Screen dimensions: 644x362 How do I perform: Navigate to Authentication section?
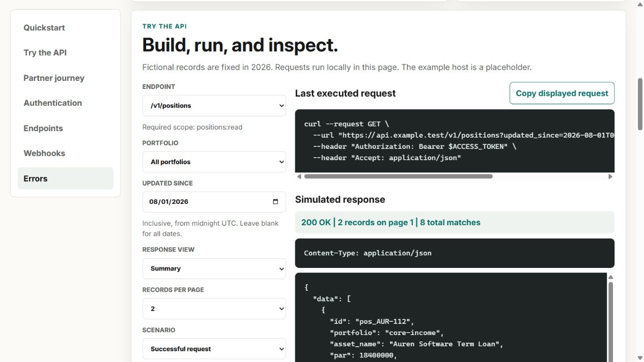65,103
